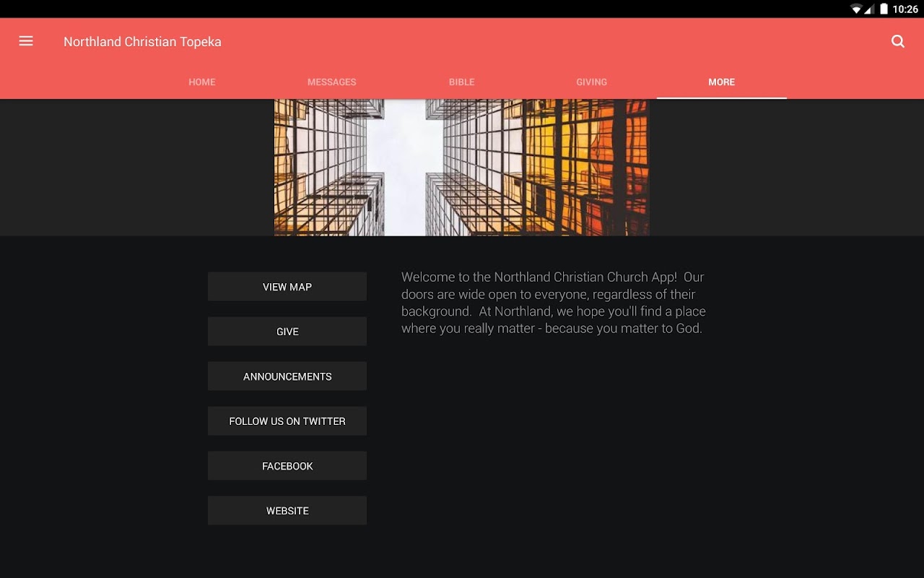
Task: Check the cellular signal icon
Action: [x=870, y=9]
